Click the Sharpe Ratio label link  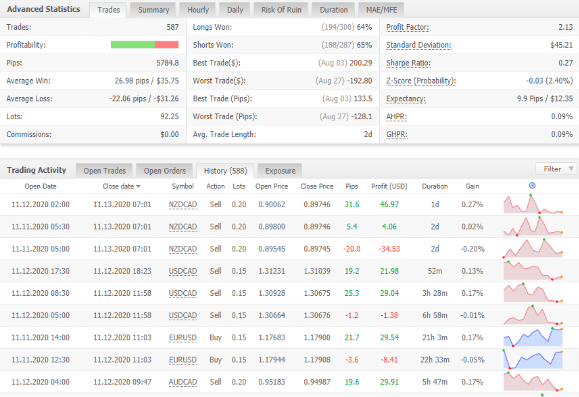point(408,63)
